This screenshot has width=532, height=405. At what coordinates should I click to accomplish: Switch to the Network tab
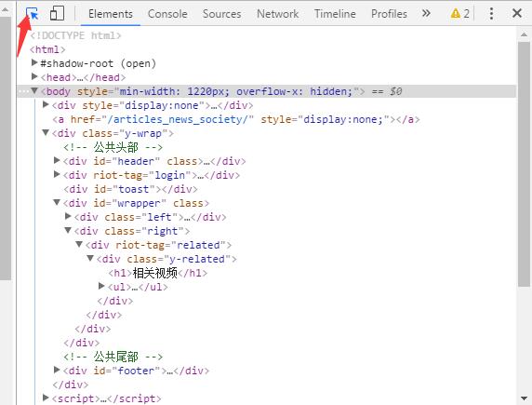point(277,14)
